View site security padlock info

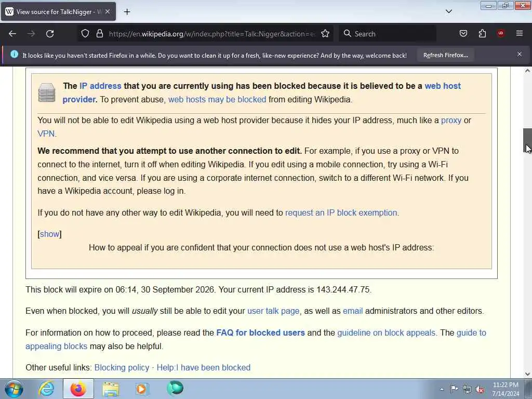point(99,34)
